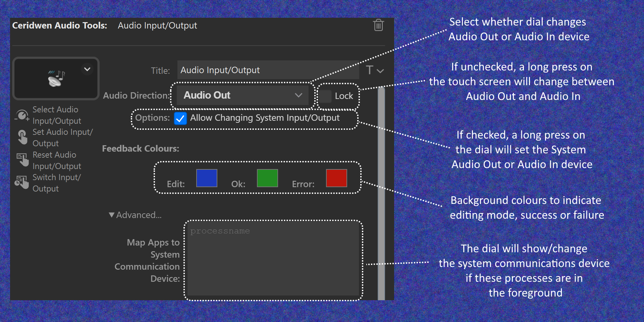
Task: Click the Set Audio Input/Output press icon
Action: (22, 138)
